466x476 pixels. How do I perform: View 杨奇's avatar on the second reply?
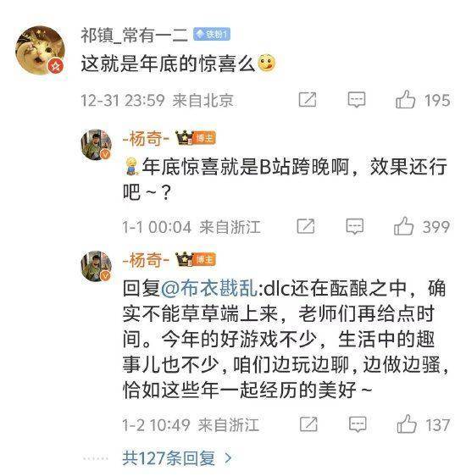click(x=97, y=266)
